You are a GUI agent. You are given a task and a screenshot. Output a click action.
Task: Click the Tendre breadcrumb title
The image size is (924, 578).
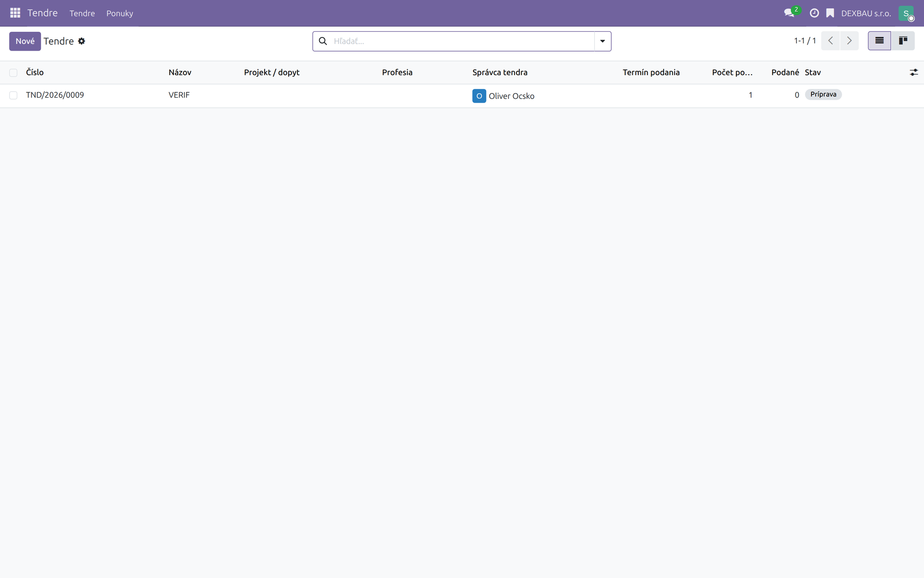click(59, 41)
